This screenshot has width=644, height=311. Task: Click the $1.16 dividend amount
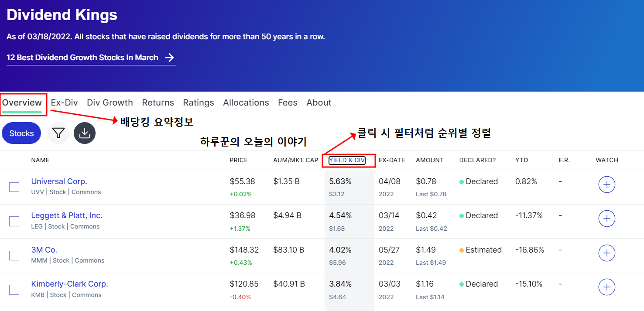[x=425, y=284]
